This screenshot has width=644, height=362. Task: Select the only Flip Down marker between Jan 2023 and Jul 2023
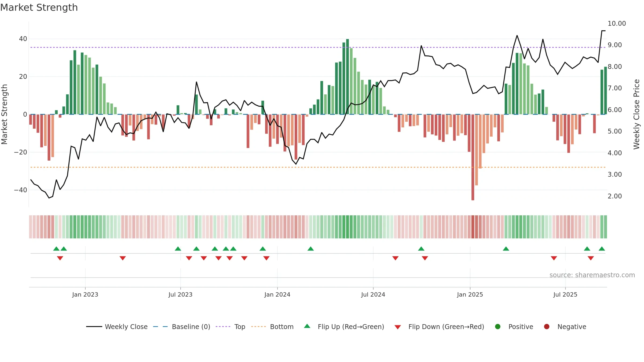click(123, 258)
